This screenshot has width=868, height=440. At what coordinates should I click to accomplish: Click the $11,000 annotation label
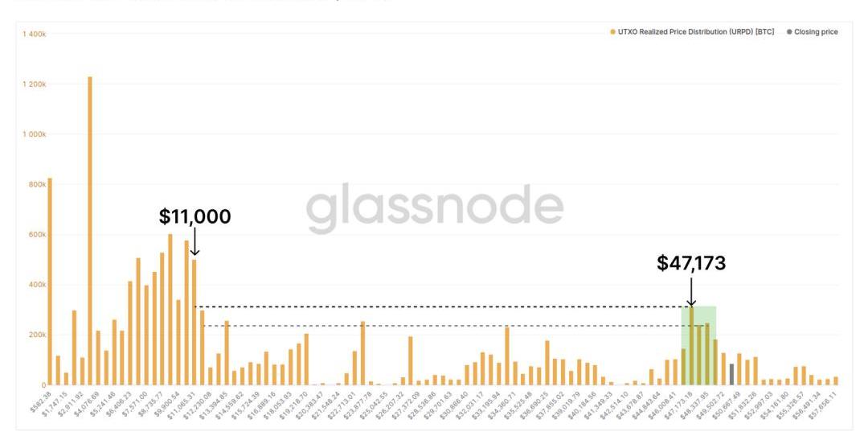[x=194, y=216]
